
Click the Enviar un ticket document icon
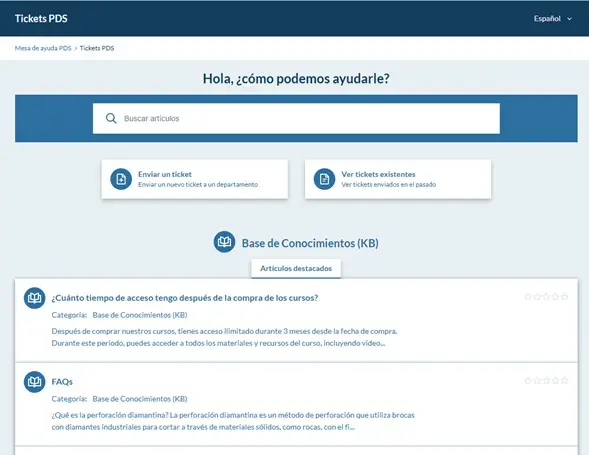coord(121,179)
